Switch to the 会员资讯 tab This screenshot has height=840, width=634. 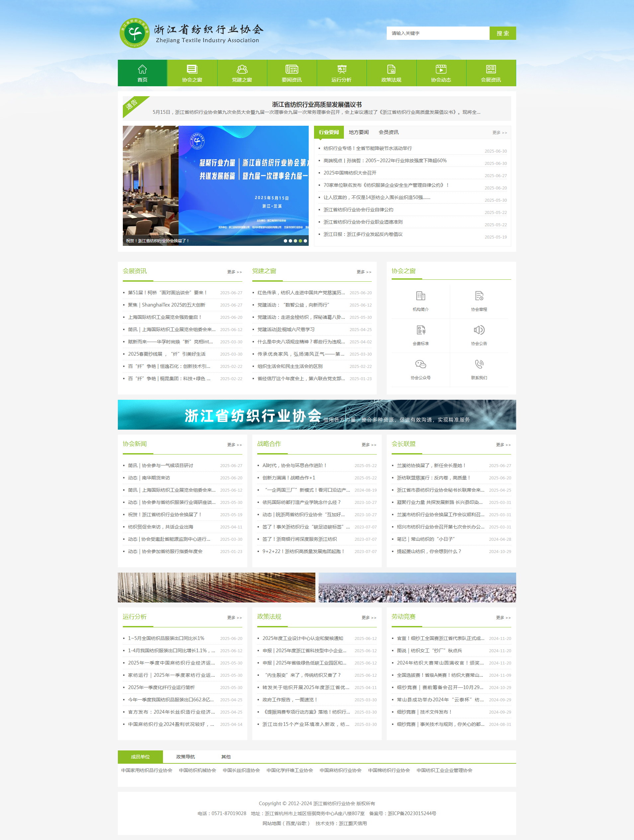(x=388, y=132)
